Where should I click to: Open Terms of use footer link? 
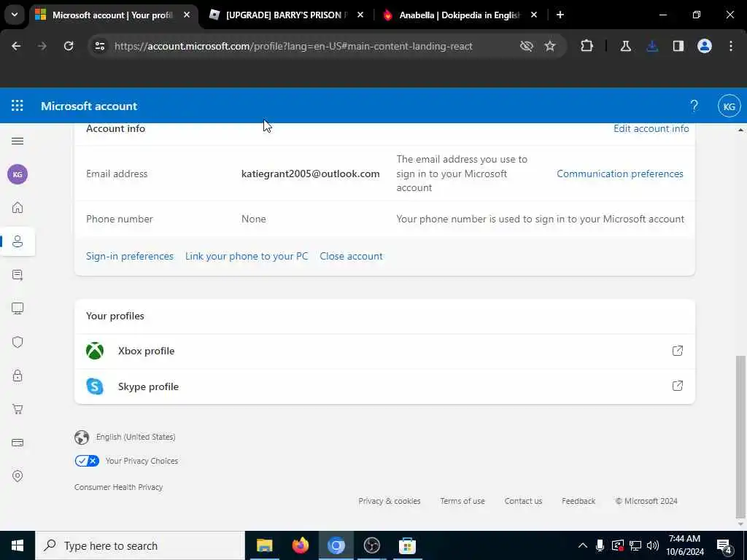pos(462,501)
